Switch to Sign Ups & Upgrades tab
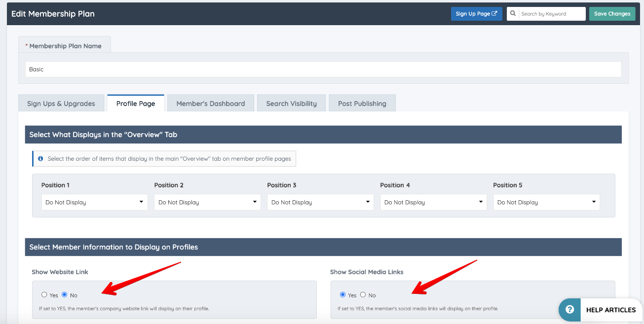Screen dimensions: 644x324 click(x=61, y=103)
